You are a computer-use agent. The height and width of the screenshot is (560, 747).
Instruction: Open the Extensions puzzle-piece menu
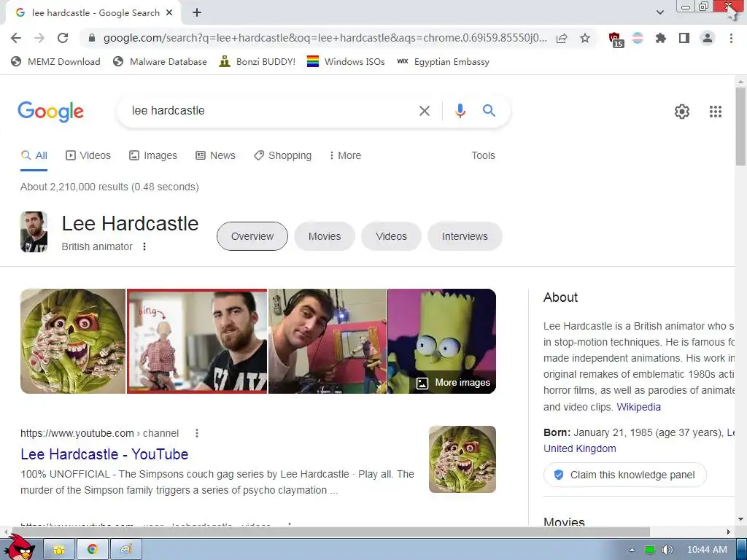(661, 38)
